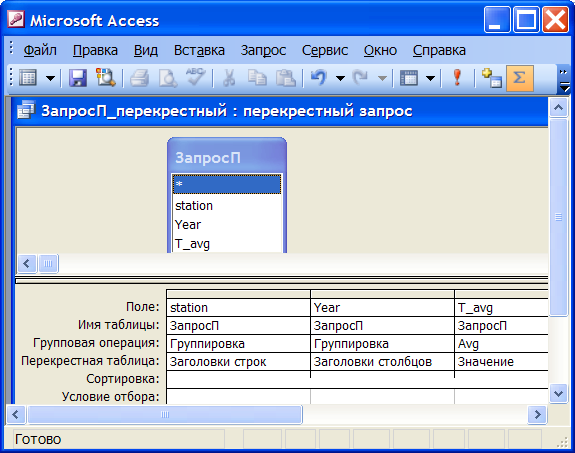
Task: Click the Year cell in Поле row
Action: (x=382, y=307)
